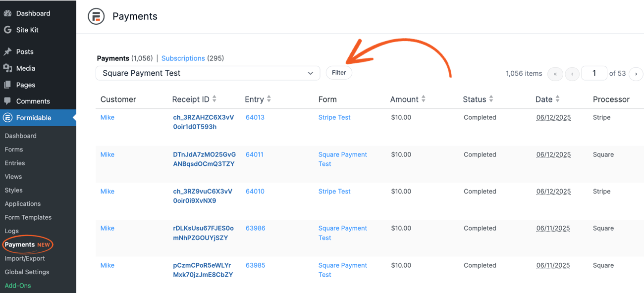Go to first page pagination button
Image resolution: width=644 pixels, height=293 pixels.
(x=555, y=74)
